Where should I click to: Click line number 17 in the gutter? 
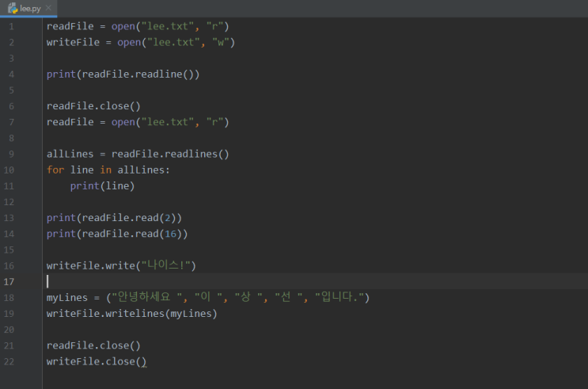point(9,282)
